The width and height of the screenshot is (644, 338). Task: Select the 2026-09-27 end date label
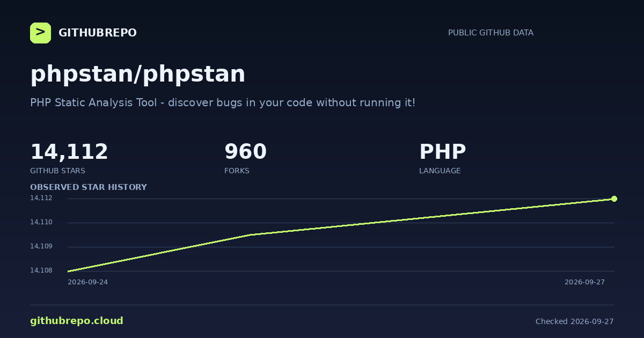(x=584, y=282)
